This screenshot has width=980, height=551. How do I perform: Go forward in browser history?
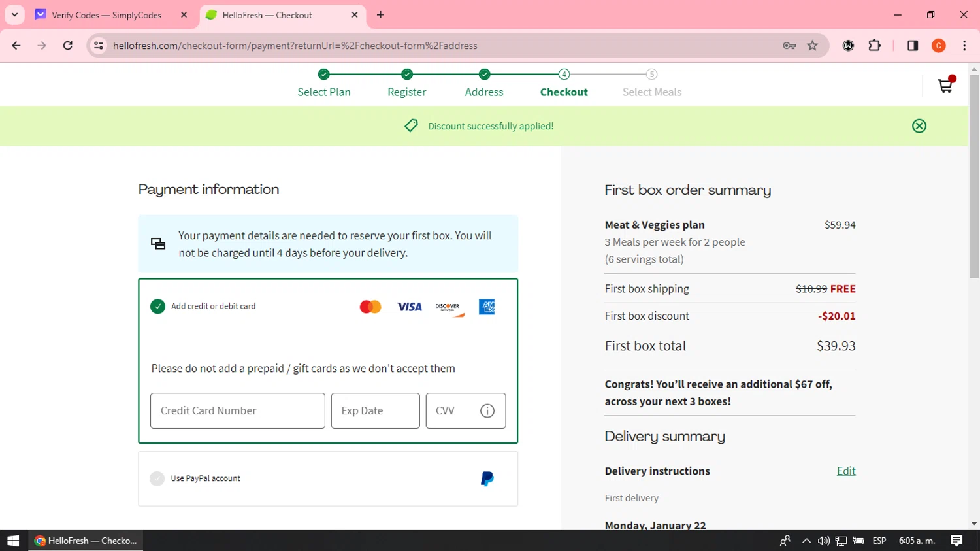point(42,46)
